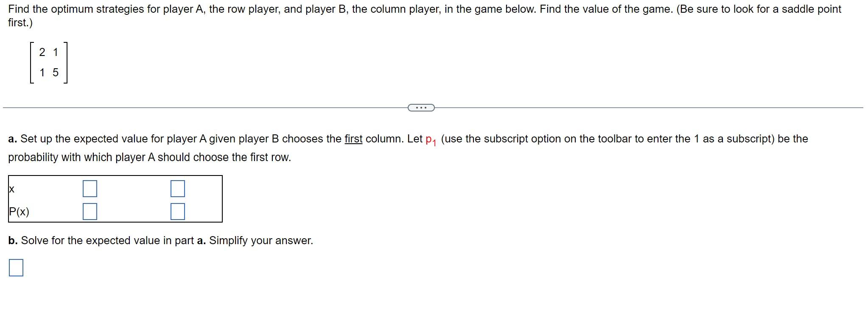Click inside the probability table border
The height and width of the screenshot is (312, 868).
click(115, 199)
